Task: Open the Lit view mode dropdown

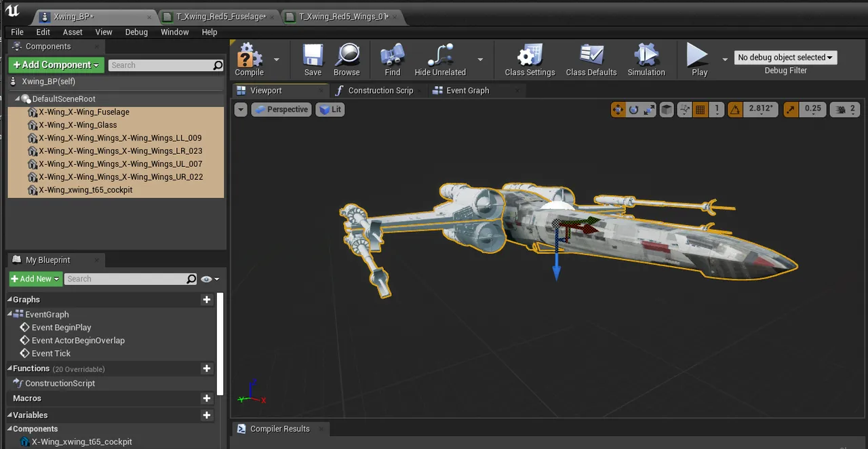Action: 330,109
